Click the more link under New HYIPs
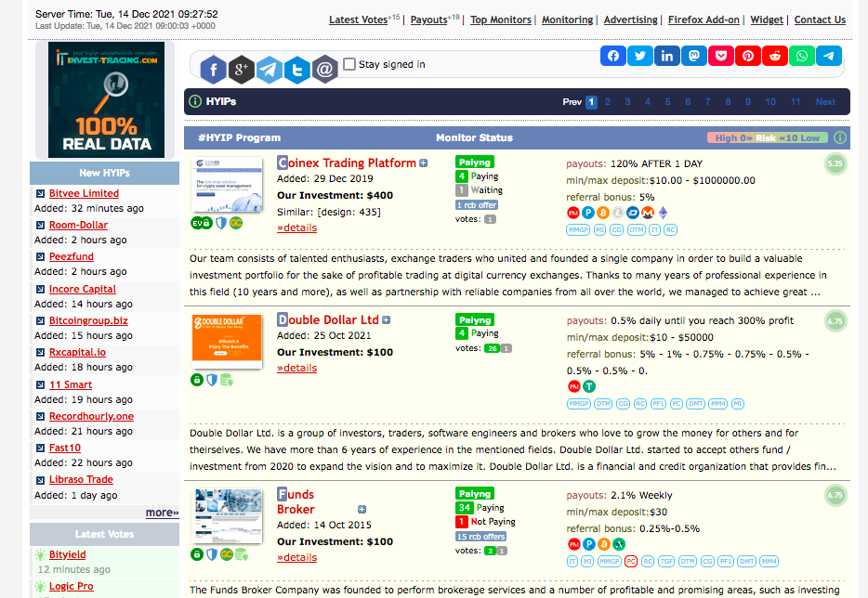This screenshot has width=868, height=598. (163, 513)
